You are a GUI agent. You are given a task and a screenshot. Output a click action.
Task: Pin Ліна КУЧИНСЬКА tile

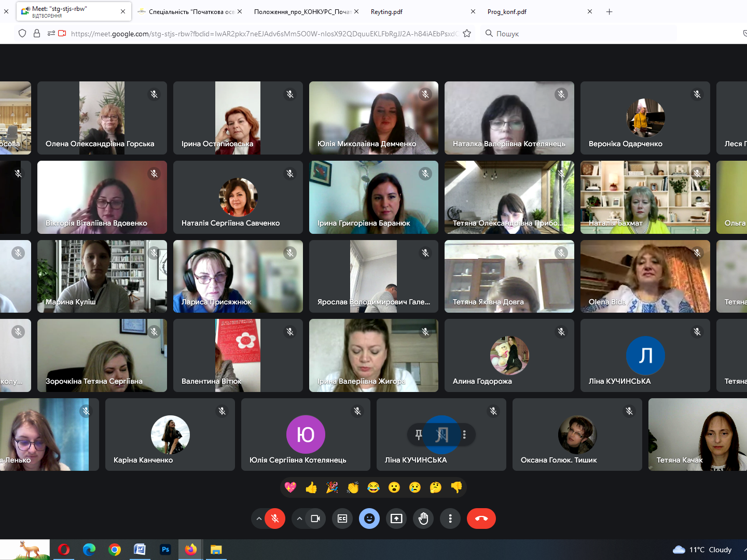click(x=419, y=435)
